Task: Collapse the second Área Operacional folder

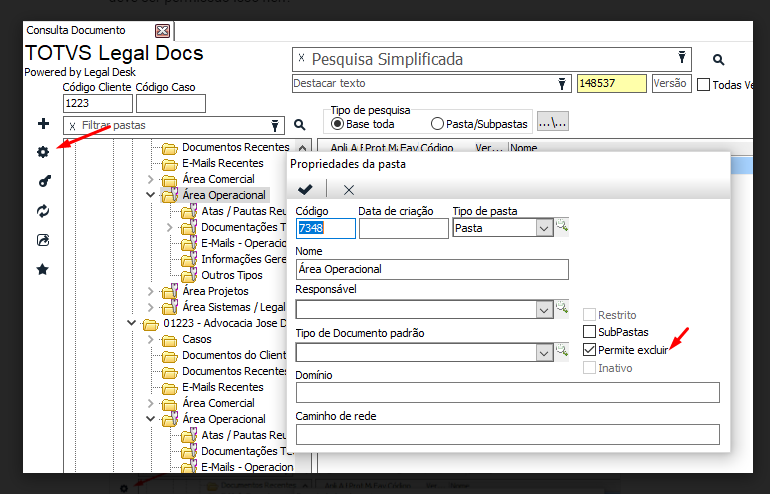Action: [150, 419]
